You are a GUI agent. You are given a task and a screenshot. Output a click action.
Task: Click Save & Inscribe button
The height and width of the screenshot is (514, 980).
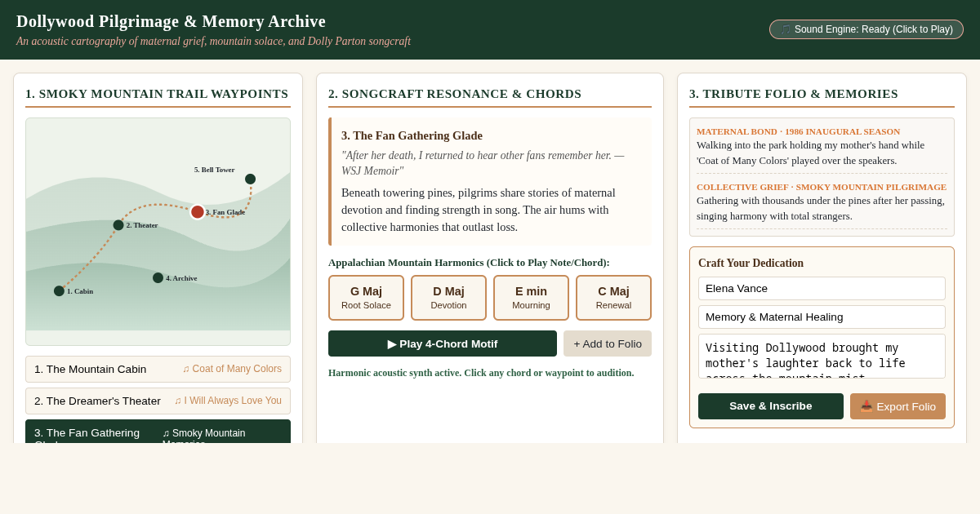771,406
